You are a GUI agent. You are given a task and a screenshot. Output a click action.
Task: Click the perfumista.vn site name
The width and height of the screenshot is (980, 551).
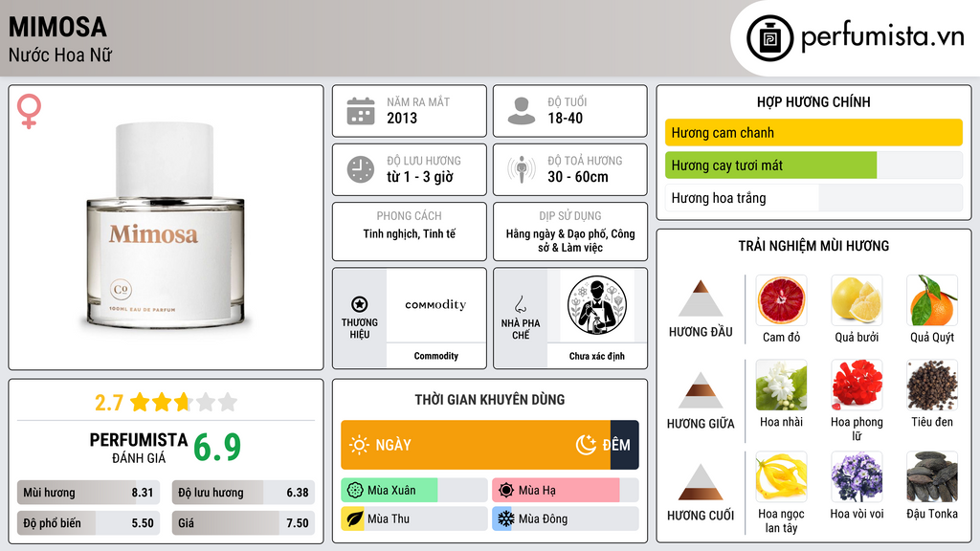[x=882, y=36]
